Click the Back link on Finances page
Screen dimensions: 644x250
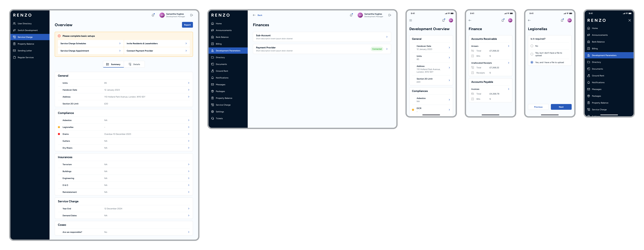coord(260,15)
